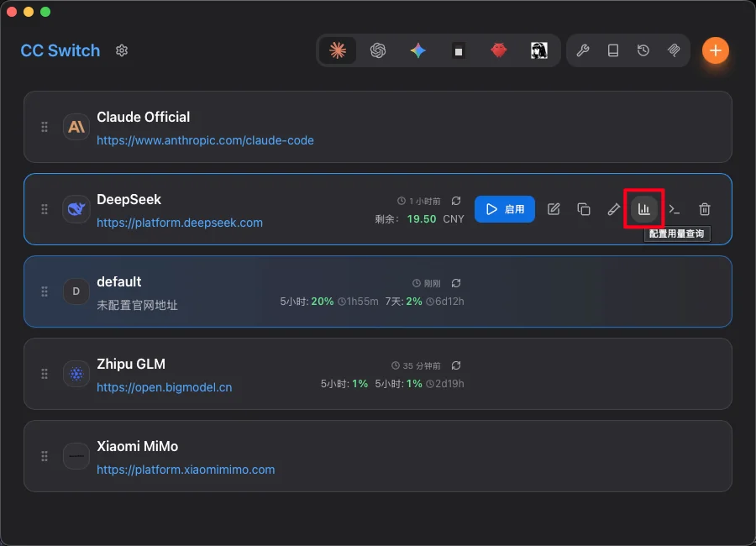The image size is (756, 546).
Task: Open settings gear next to CC Switch
Action: click(x=122, y=50)
